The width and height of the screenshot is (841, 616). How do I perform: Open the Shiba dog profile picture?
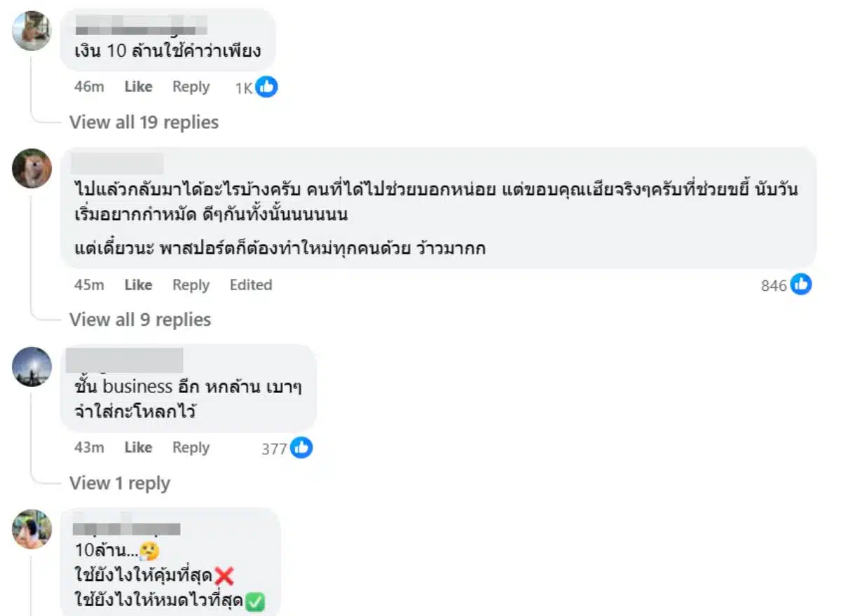(x=32, y=168)
